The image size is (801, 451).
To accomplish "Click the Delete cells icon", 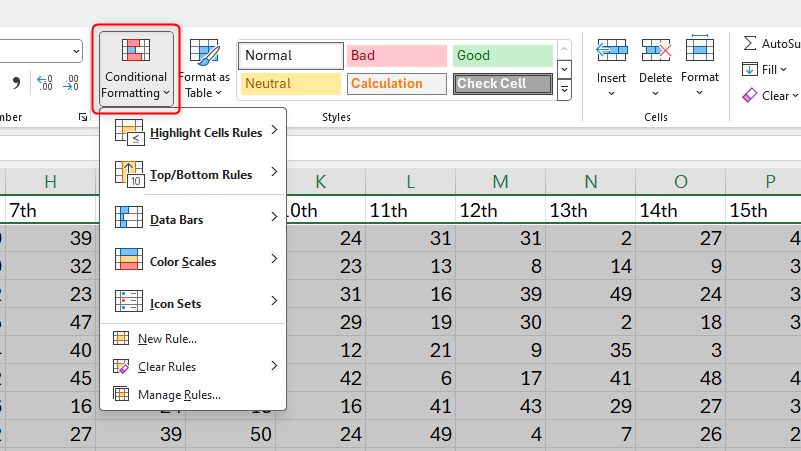I will pyautogui.click(x=656, y=52).
